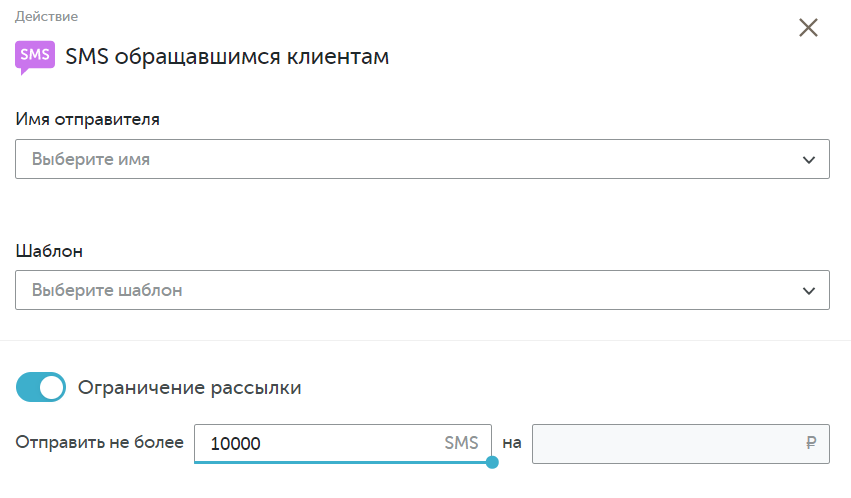Click the Отправить не более label
Screen dimensions: 851x498
[99, 443]
